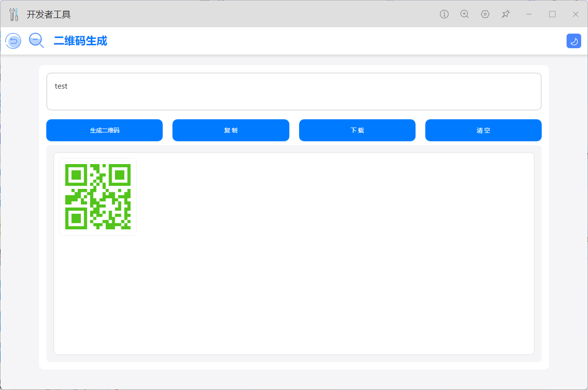Screen dimensions: 588x390
Task: Click the zoom-in magnifier icon
Action: pos(465,14)
